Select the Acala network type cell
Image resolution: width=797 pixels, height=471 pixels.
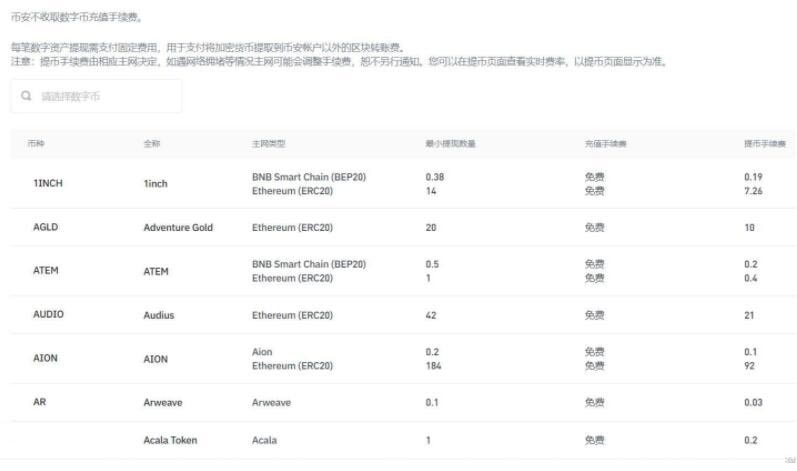[264, 440]
